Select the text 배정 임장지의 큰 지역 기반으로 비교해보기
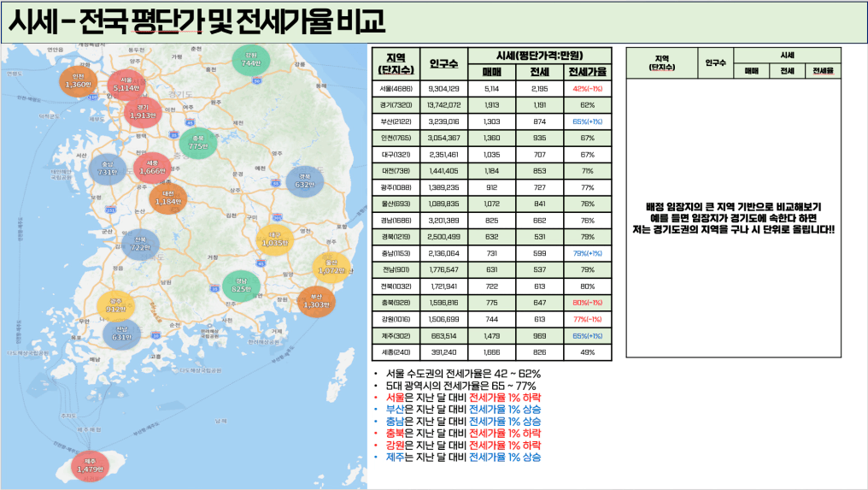 point(734,207)
